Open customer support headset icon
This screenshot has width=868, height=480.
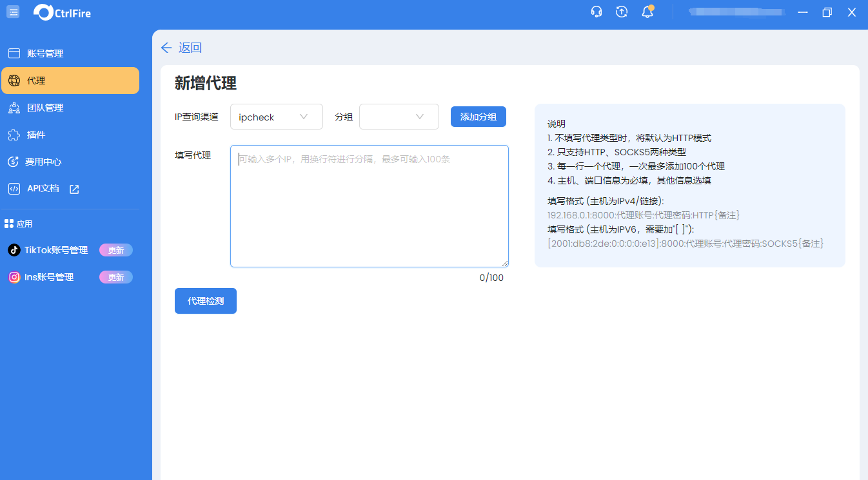(x=597, y=12)
